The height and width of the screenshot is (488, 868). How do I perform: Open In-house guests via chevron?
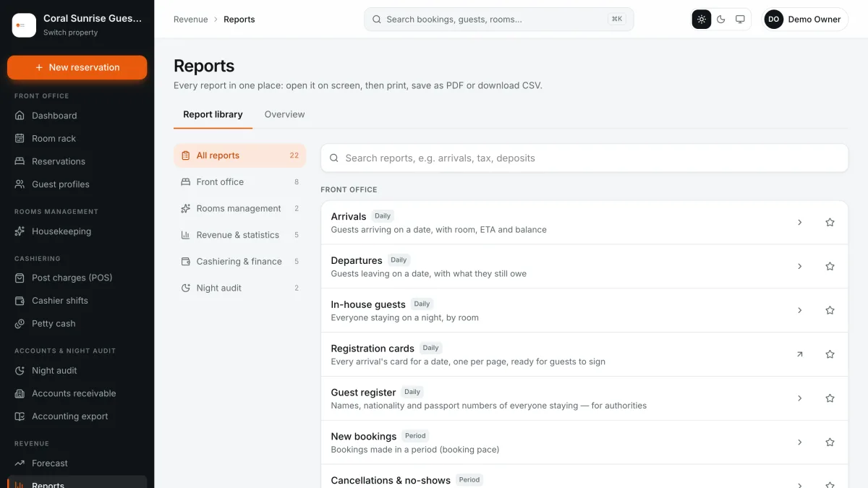click(x=799, y=310)
